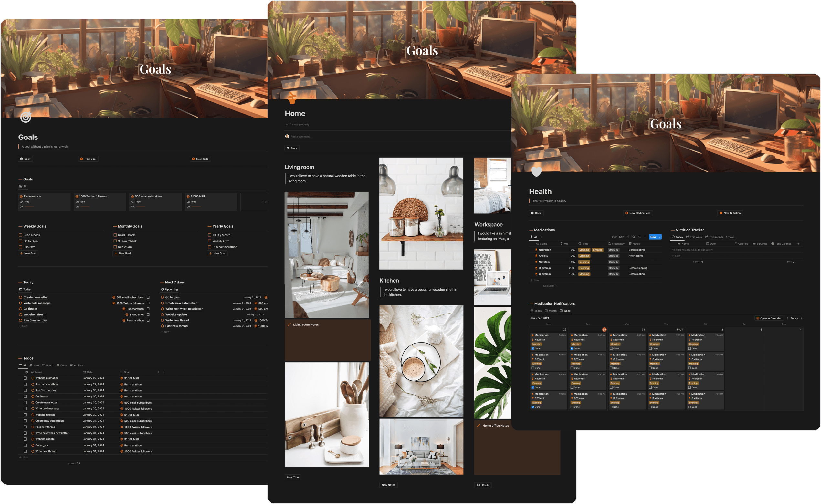Click the search icon in the Medications toolbar
821x504 pixels.
pyautogui.click(x=634, y=237)
